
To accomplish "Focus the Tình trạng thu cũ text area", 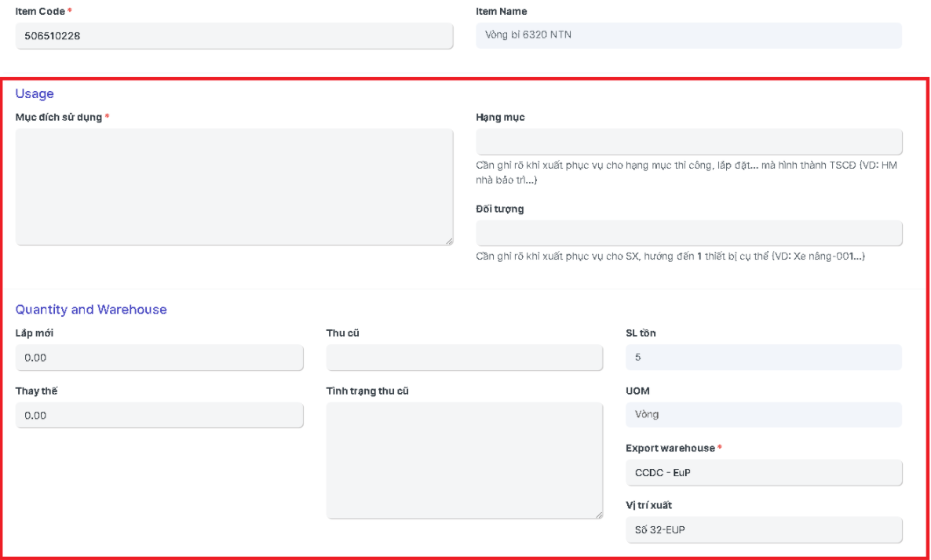I will [464, 460].
